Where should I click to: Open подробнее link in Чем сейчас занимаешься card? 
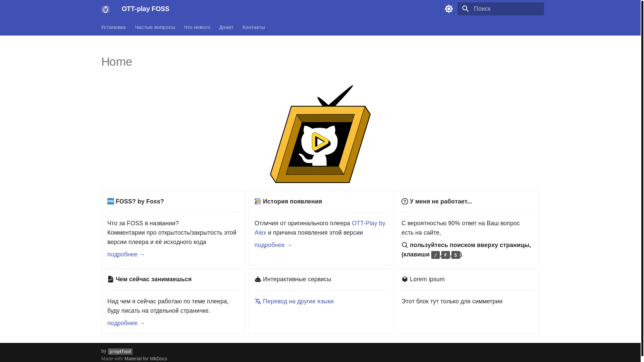click(126, 323)
